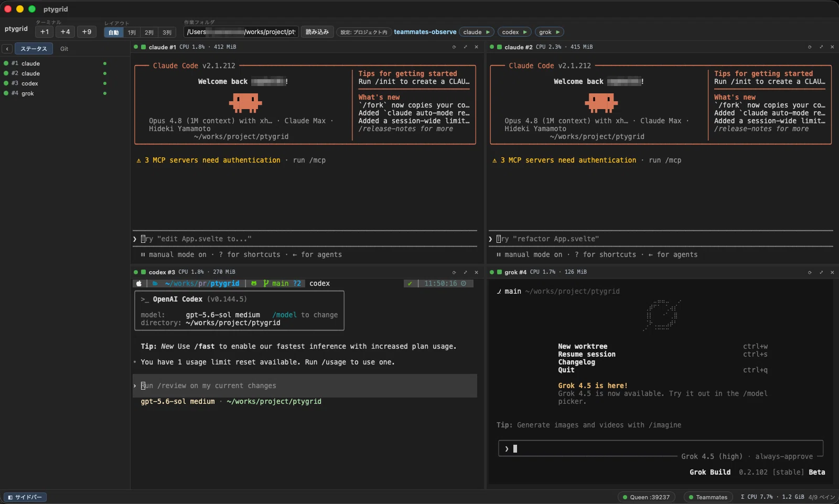This screenshot has width=839, height=504.
Task: Toggle the サイドバー button in status bar
Action: [x=25, y=497]
